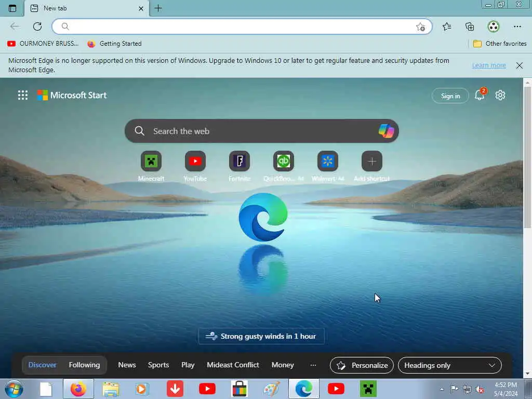
Task: Open the Windows Start orb
Action: click(x=14, y=389)
